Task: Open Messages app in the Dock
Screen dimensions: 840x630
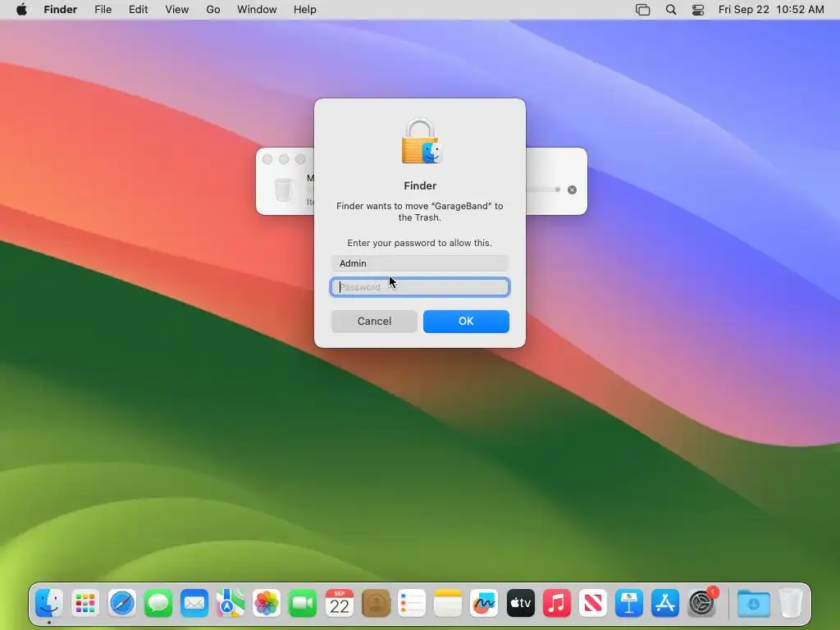Action: point(158,604)
